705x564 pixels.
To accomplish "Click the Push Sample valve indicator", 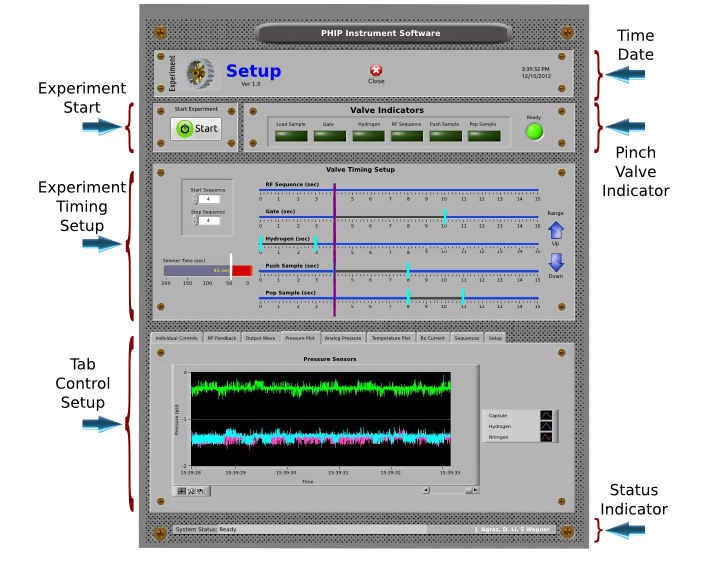I will pyautogui.click(x=446, y=136).
